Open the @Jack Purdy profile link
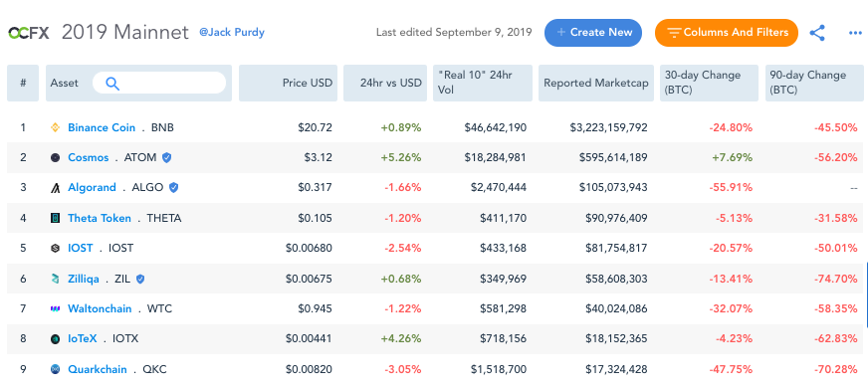 point(232,32)
